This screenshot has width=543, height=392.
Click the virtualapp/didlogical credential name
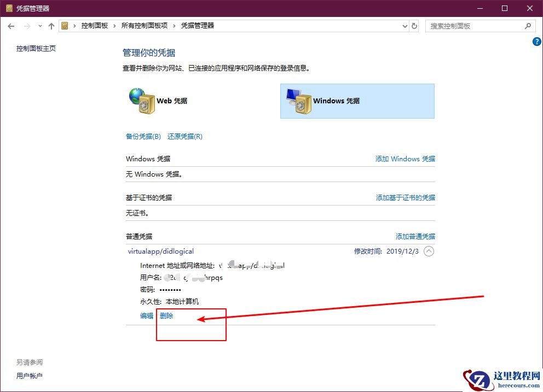tap(160, 251)
